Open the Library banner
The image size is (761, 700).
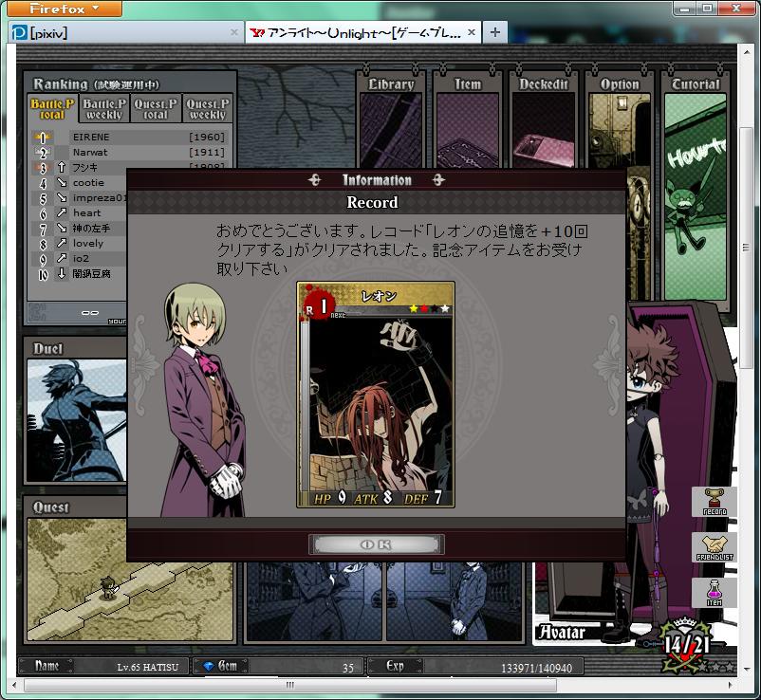coord(391,120)
